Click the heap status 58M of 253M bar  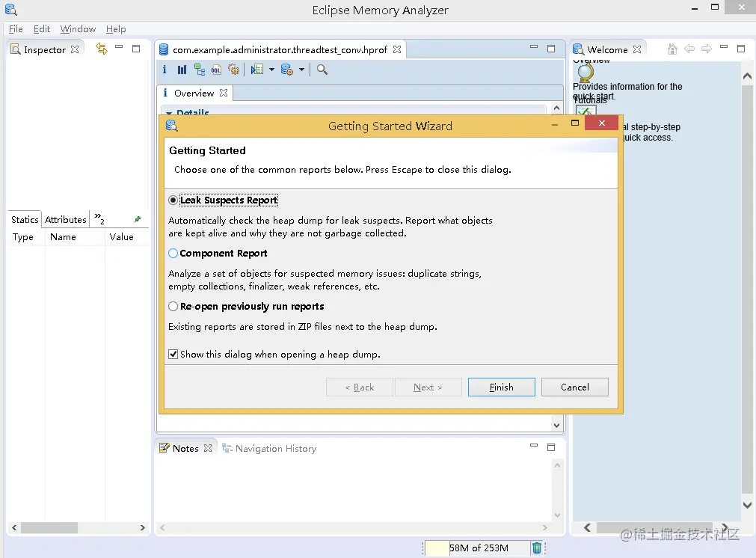tap(478, 548)
